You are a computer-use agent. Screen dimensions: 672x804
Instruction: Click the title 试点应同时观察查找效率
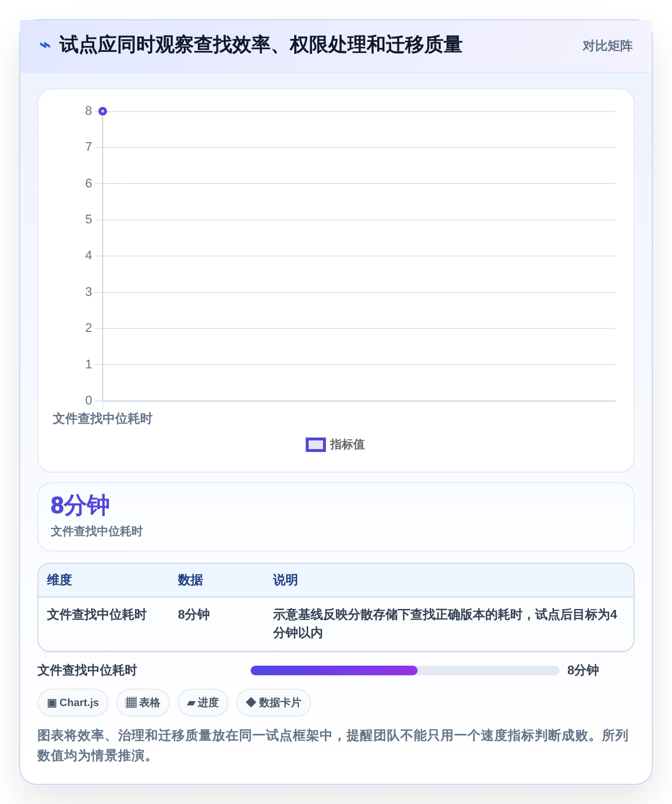click(261, 45)
